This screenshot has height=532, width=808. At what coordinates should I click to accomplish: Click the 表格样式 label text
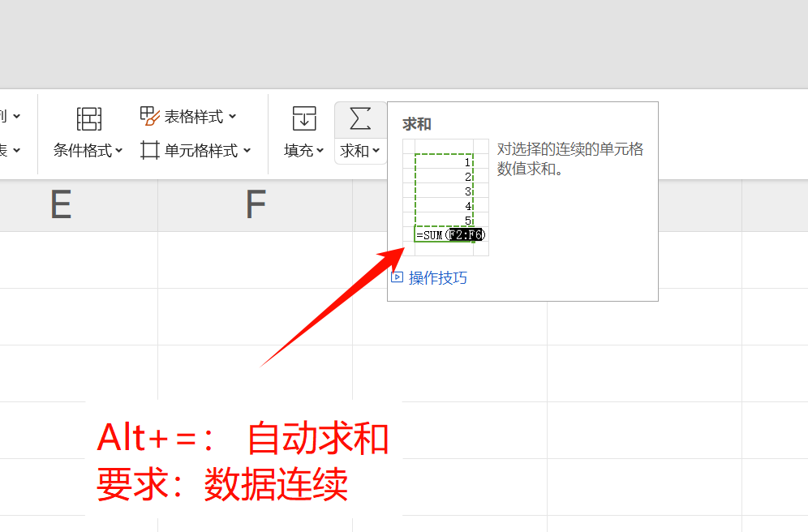click(194, 117)
